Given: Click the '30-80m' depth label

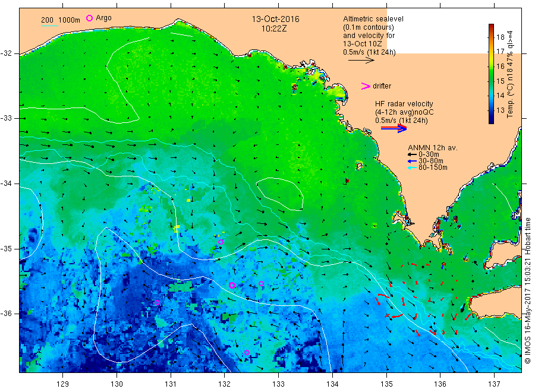Looking at the screenshot, I should click(431, 161).
